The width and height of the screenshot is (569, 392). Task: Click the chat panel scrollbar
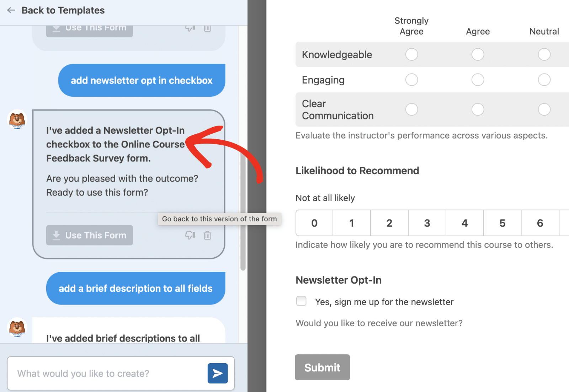coord(243,213)
